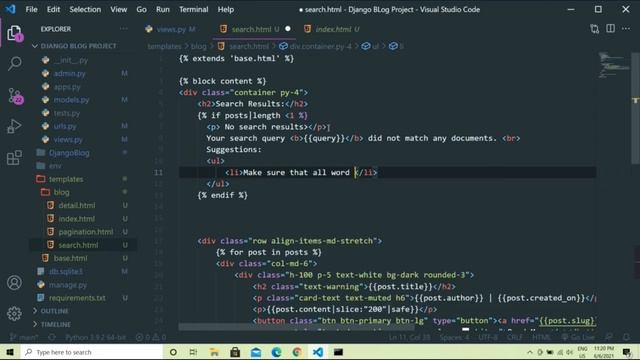Open Cortana circle on taskbar
The height and width of the screenshot is (360, 640).
(173, 352)
